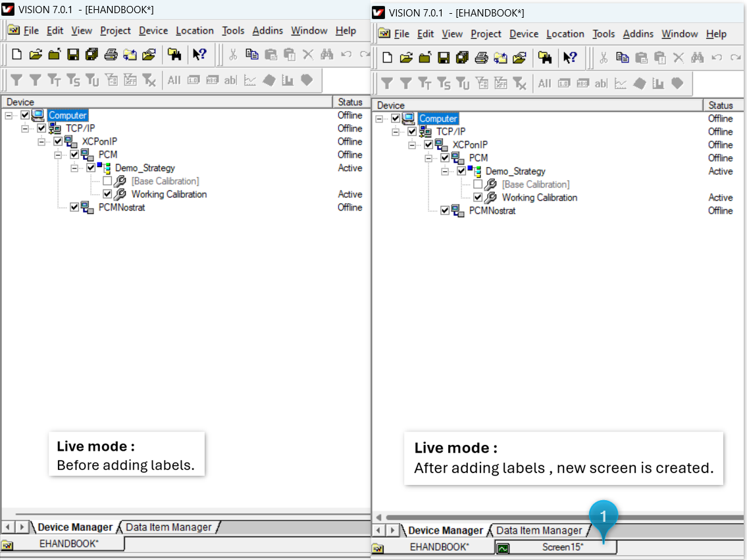Open the Device menu in left window
Screen dimensions: 747x560
[x=153, y=30]
